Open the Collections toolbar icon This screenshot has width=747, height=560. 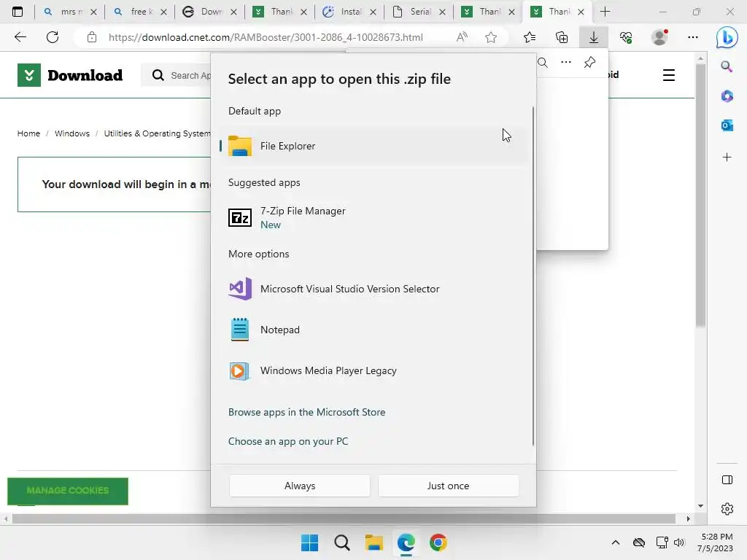(x=562, y=37)
